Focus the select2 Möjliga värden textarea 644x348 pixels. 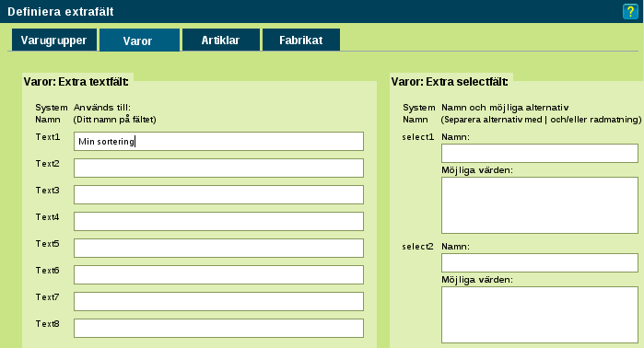click(540, 315)
